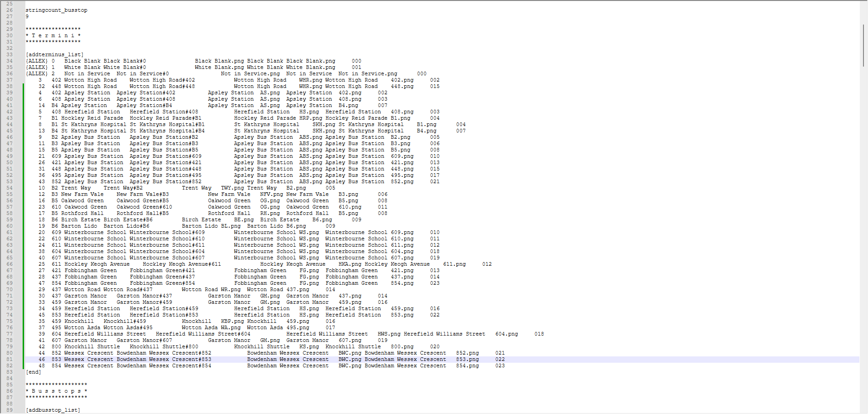Click the spaced-out Termini heading

click(53, 35)
